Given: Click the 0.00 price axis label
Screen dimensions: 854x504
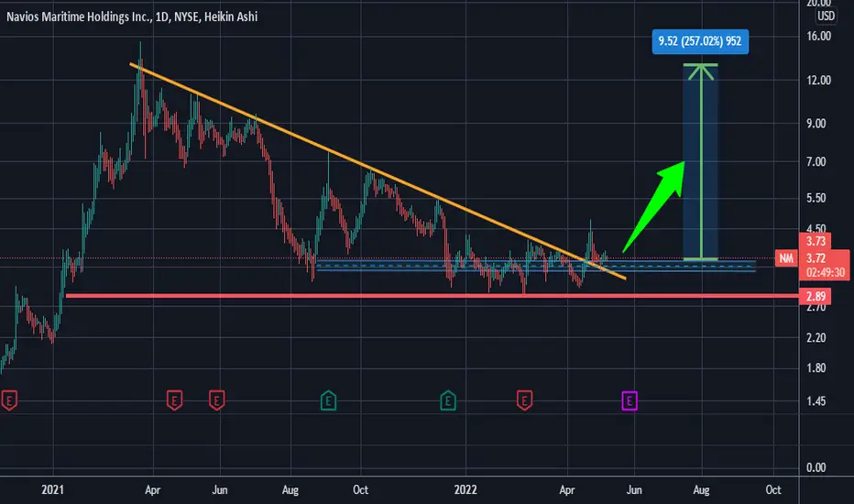Looking at the screenshot, I should click(816, 467).
